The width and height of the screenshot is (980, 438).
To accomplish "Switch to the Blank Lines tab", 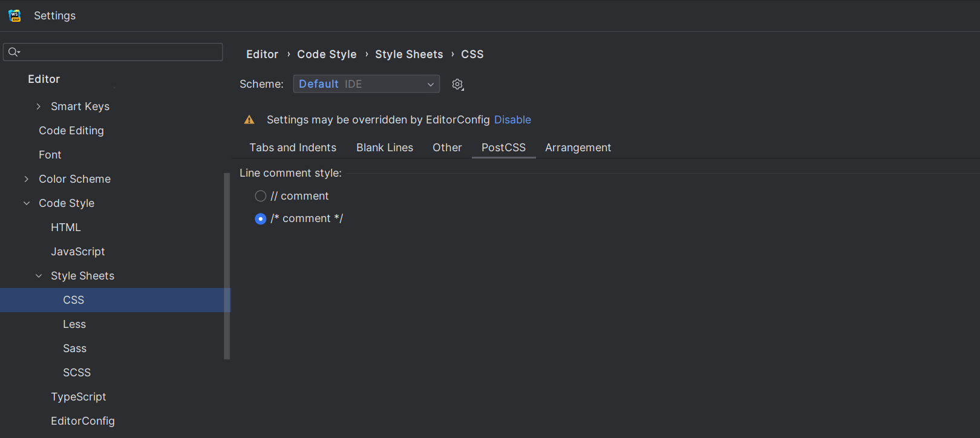I will (x=385, y=148).
